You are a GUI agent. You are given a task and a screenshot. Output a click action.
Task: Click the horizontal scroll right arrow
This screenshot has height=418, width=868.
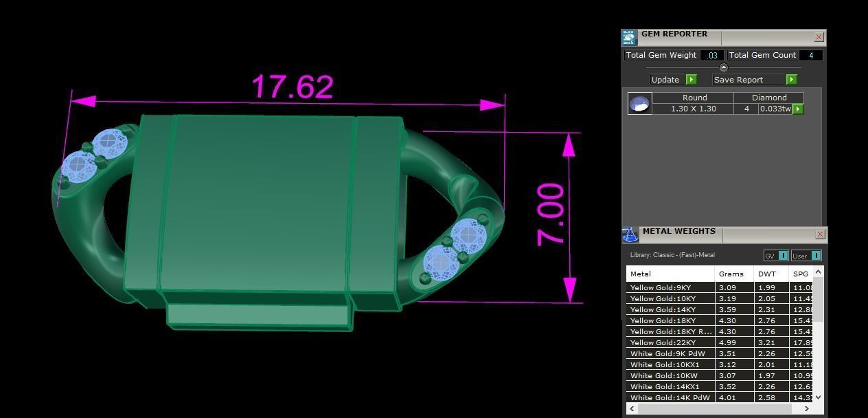click(807, 408)
